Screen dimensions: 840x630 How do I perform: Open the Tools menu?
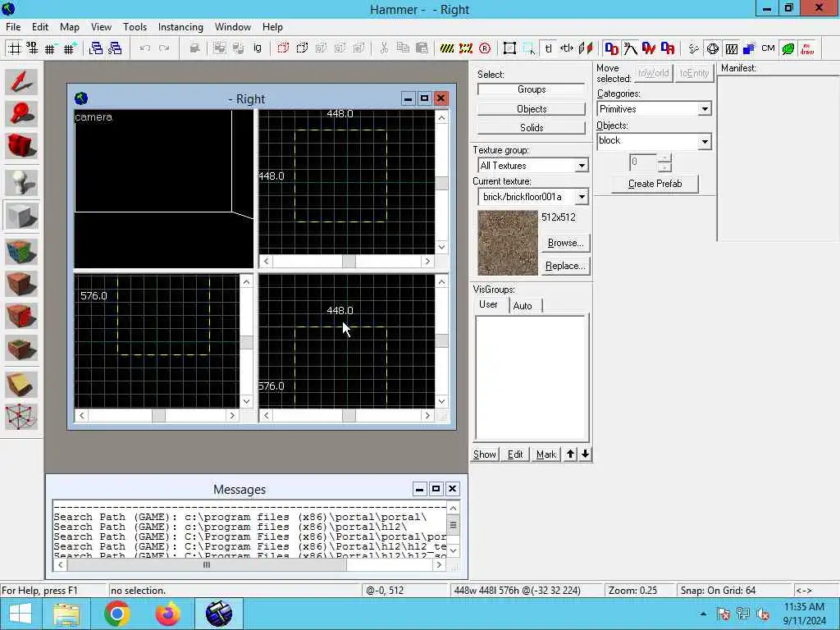(135, 27)
